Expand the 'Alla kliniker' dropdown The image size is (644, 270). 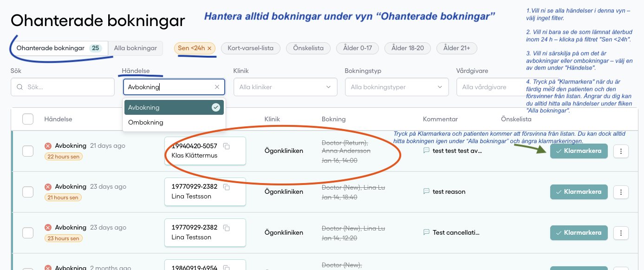point(285,87)
